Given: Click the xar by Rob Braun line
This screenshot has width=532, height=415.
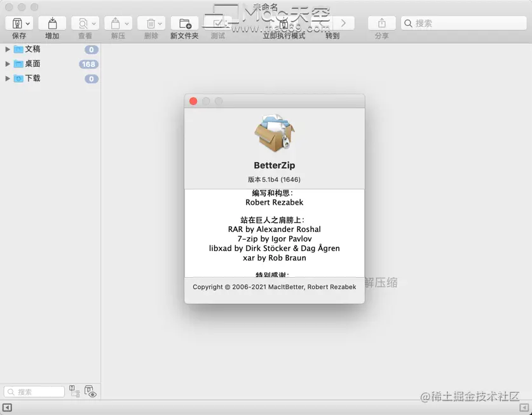Looking at the screenshot, I should pyautogui.click(x=275, y=257).
